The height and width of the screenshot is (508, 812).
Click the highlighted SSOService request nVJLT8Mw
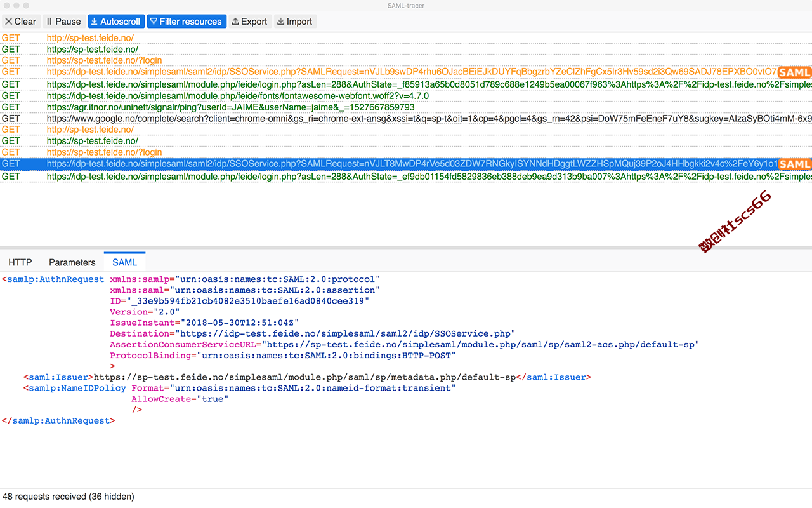click(x=406, y=164)
